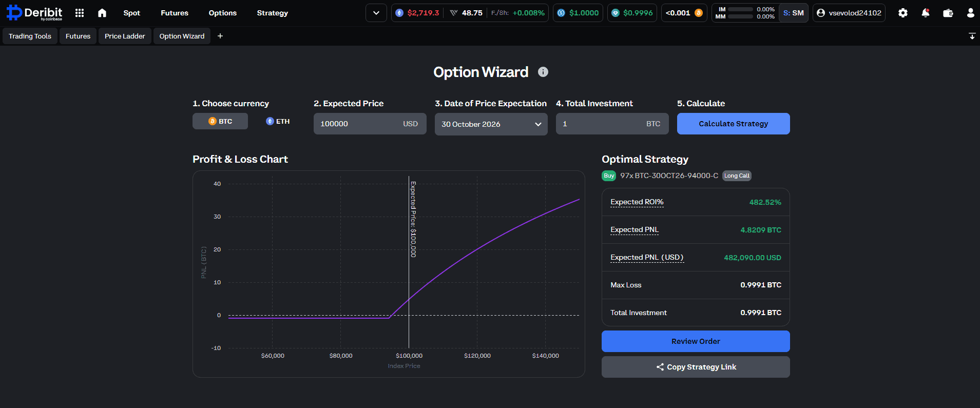Screen dimensions: 980x408
Task: Open the Spot menu
Action: 131,13
